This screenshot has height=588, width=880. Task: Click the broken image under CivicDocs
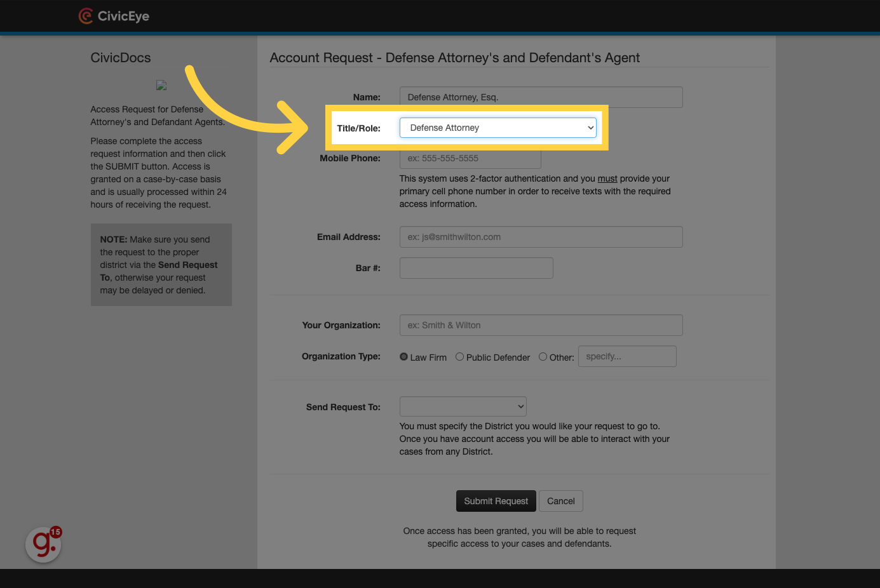(x=161, y=85)
